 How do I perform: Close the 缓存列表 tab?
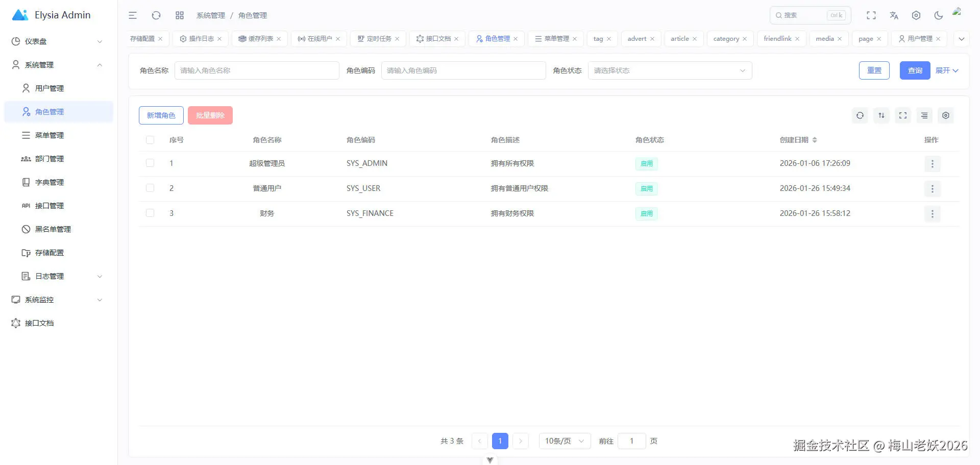[x=279, y=39]
